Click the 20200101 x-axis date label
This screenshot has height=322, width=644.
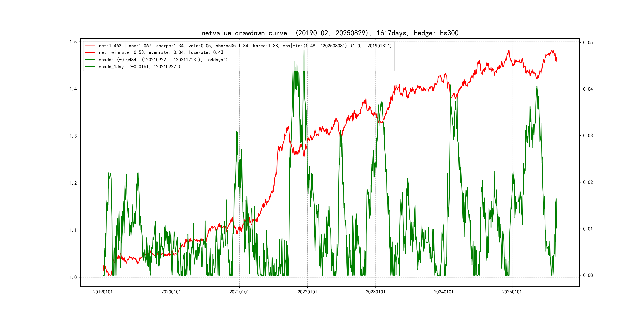(x=171, y=292)
